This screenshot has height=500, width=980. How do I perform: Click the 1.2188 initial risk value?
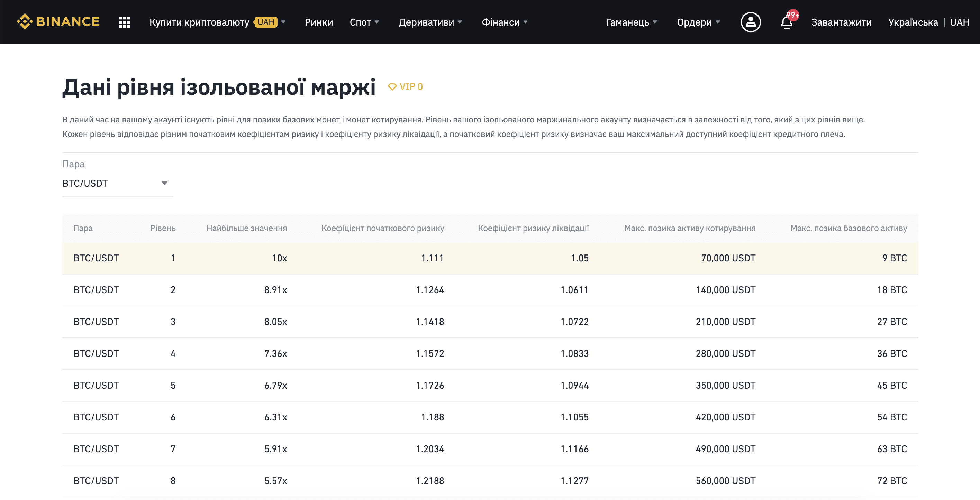(x=430, y=481)
